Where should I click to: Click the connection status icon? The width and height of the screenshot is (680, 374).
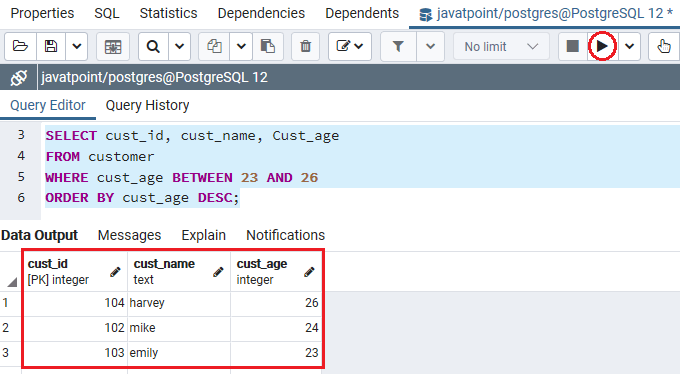click(x=19, y=78)
